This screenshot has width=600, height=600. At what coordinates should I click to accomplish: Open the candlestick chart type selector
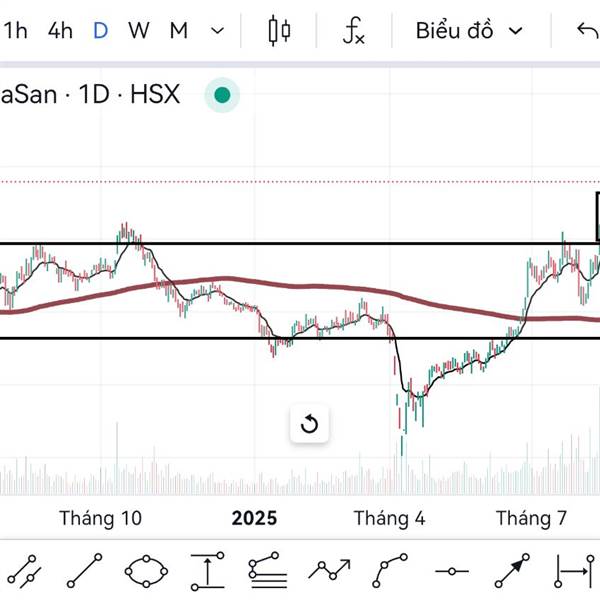click(x=279, y=31)
